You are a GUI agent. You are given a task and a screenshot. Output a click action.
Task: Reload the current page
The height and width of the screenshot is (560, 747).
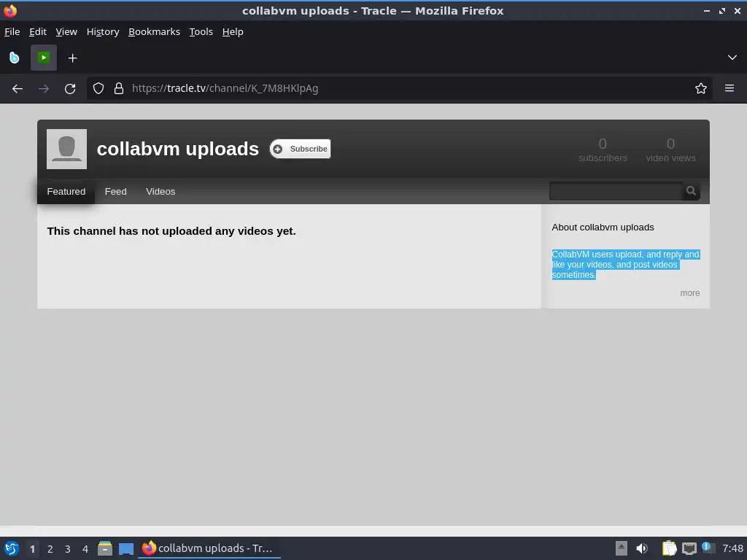coord(70,88)
